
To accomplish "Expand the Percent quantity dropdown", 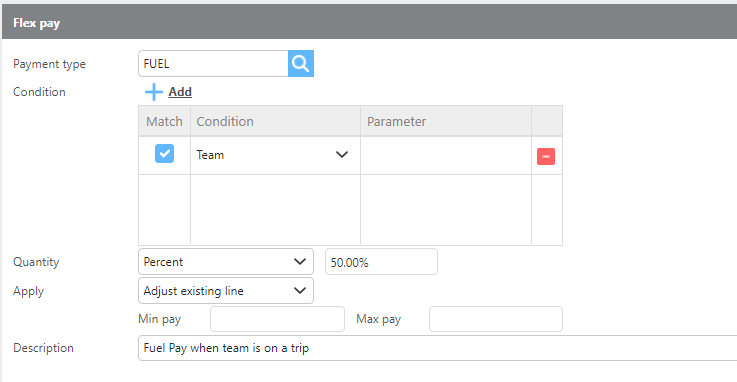I will (x=226, y=262).
